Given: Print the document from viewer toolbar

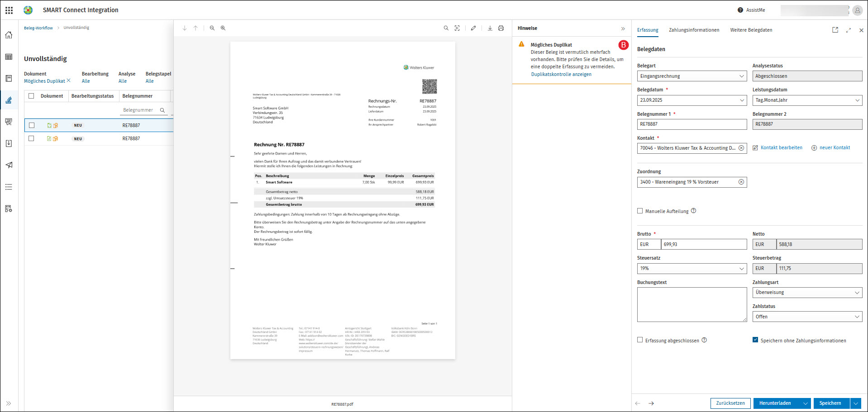Looking at the screenshot, I should tap(501, 28).
